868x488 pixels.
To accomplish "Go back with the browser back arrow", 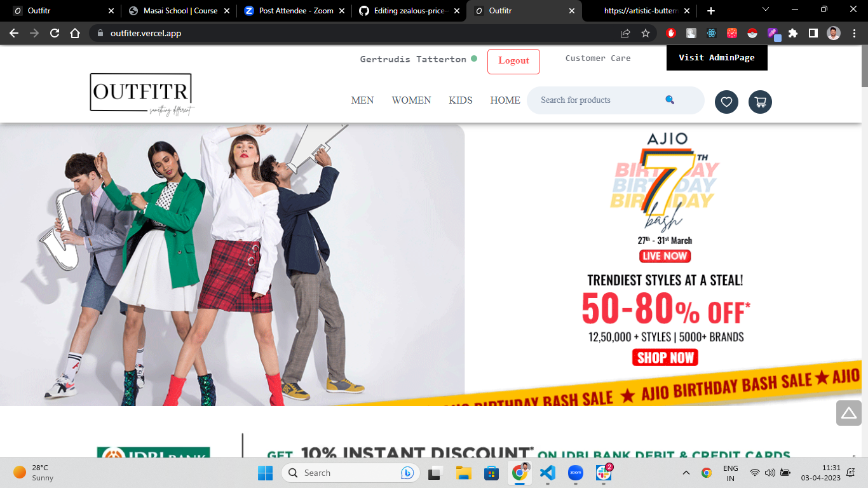I will tap(14, 33).
